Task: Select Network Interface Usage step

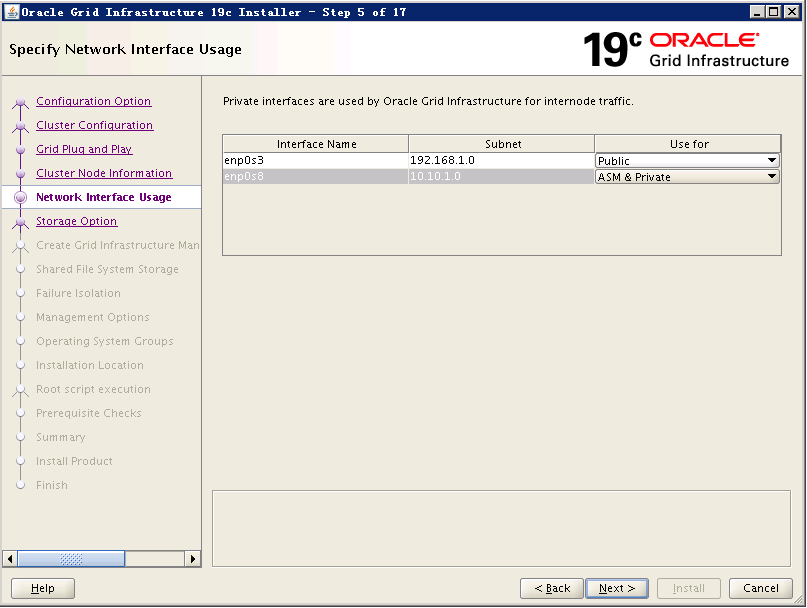Action: pyautogui.click(x=103, y=197)
